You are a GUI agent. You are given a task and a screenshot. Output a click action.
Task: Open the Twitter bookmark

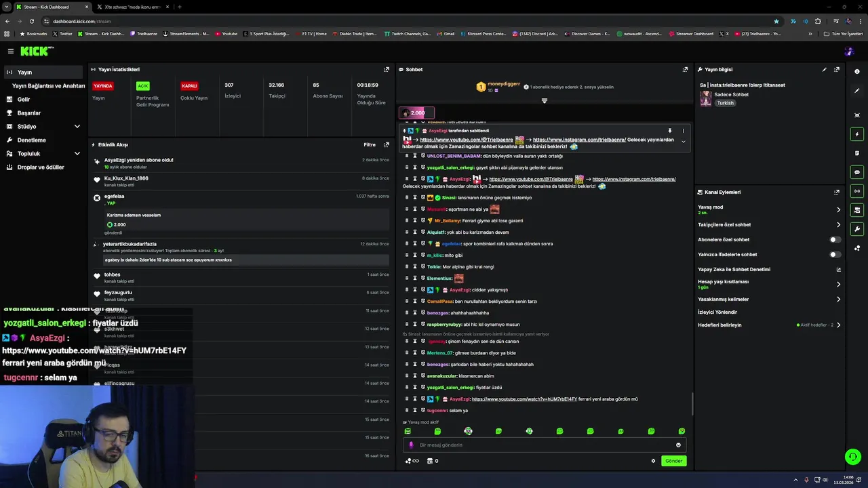(x=62, y=33)
